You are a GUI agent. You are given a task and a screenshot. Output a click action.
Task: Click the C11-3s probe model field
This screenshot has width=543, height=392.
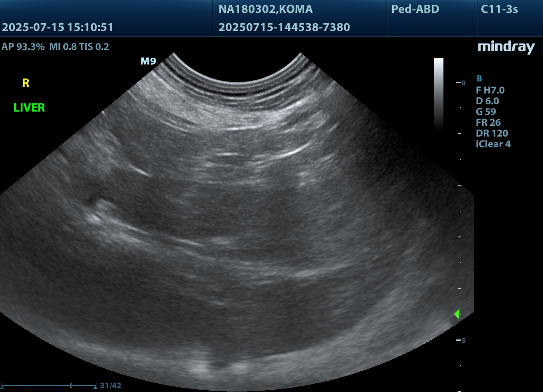[x=499, y=9]
